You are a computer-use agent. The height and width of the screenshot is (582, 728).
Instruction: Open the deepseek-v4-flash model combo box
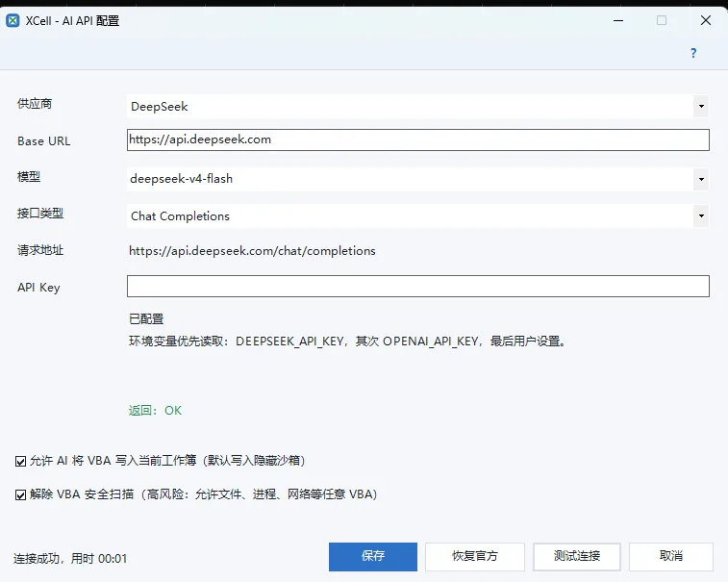418,179
